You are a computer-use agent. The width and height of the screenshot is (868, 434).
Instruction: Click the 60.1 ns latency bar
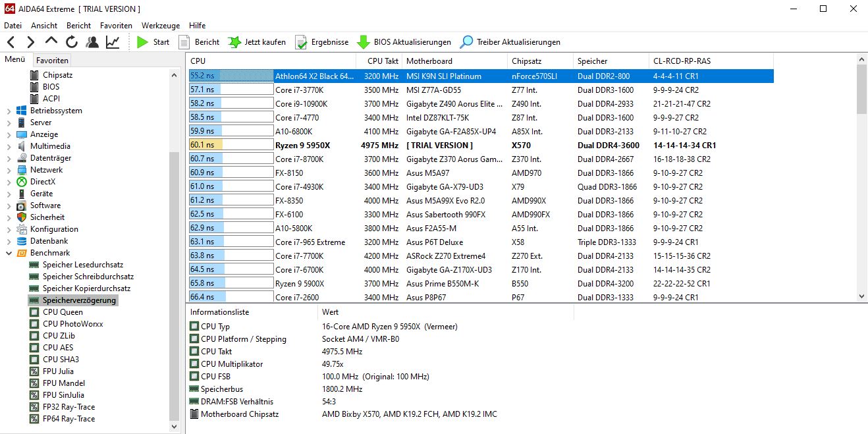coord(231,145)
